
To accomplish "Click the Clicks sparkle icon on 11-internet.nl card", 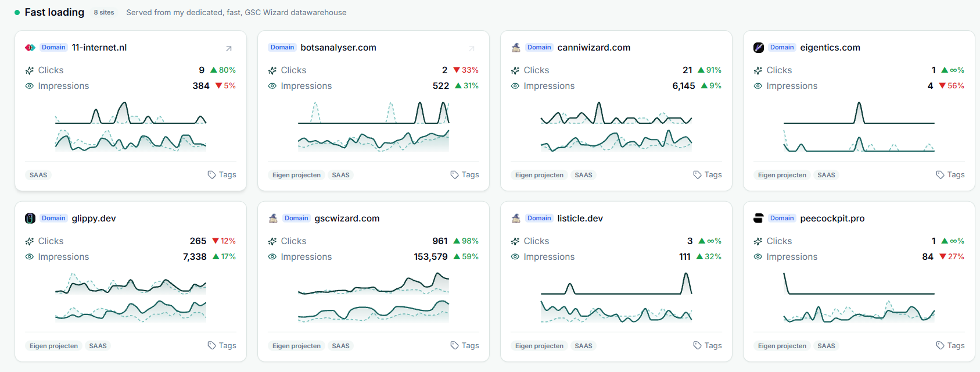I will tap(30, 70).
